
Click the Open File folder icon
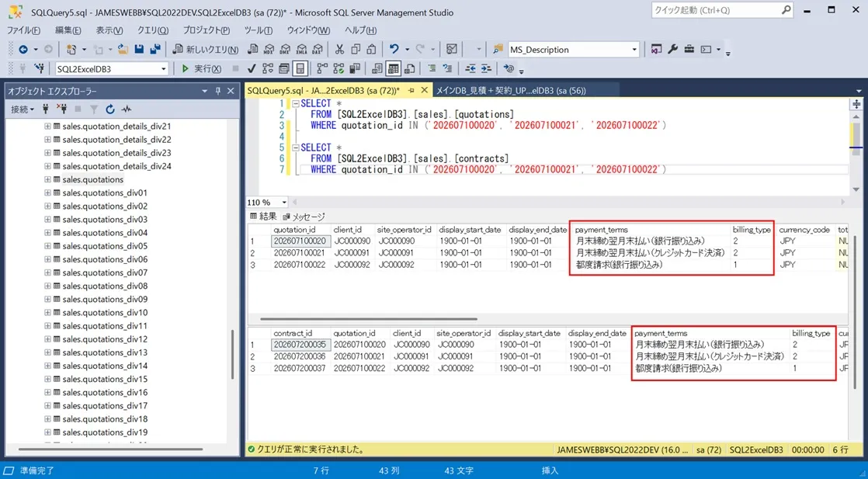[123, 49]
